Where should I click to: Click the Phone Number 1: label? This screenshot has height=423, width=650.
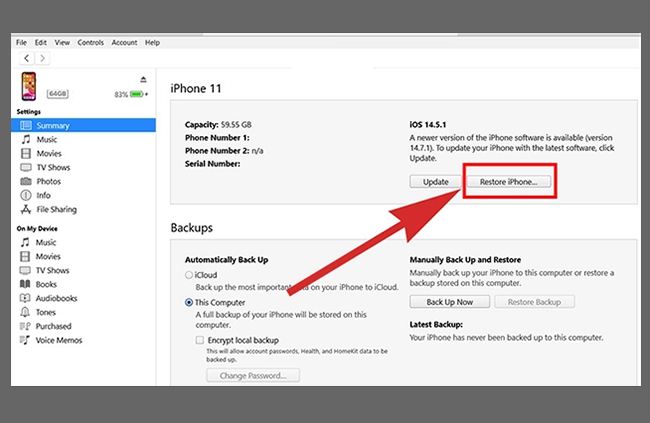pos(217,138)
